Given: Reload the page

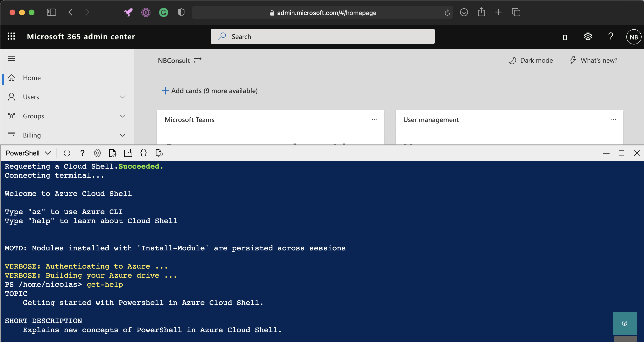Looking at the screenshot, I should (x=447, y=12).
